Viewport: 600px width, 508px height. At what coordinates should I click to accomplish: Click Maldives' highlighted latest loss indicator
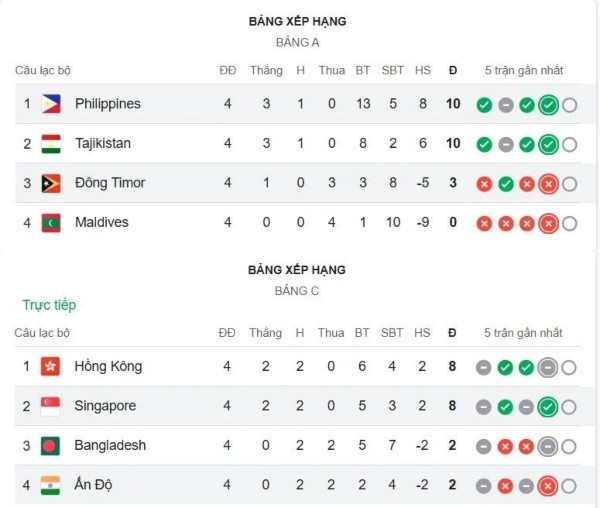(x=548, y=223)
